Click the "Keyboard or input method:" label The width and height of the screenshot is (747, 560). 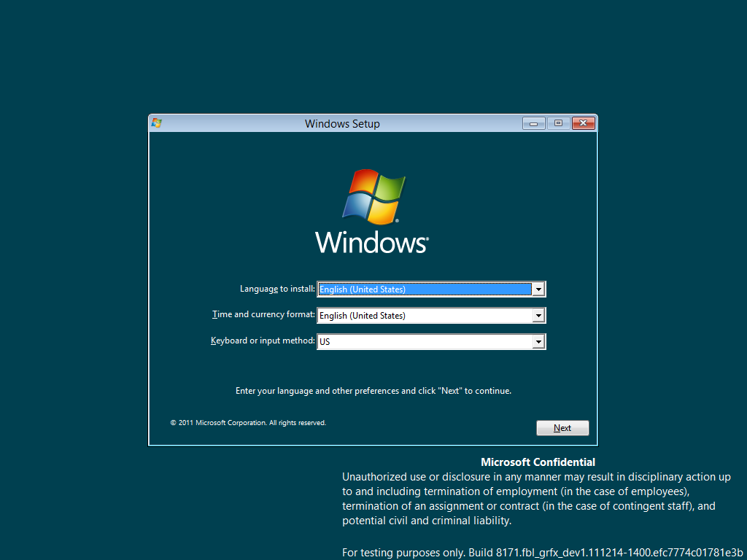(x=263, y=341)
